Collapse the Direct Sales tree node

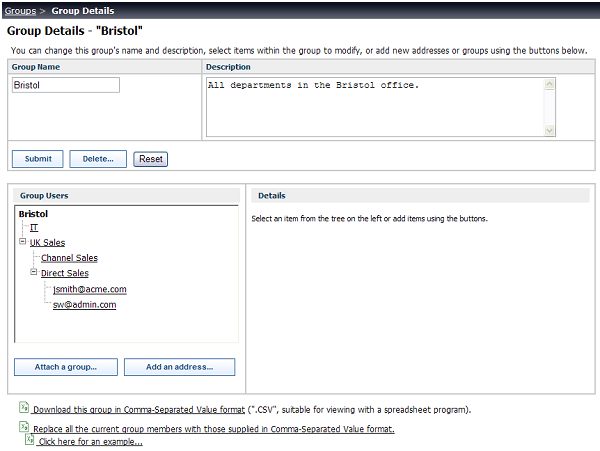click(x=34, y=272)
